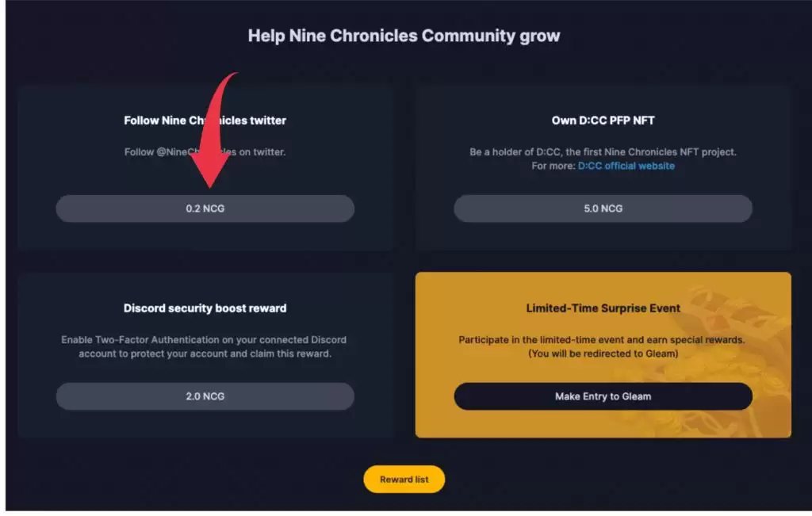The image size is (812, 516).
Task: Claim the 5.0 NCG NFT holder reward
Action: pyautogui.click(x=603, y=208)
